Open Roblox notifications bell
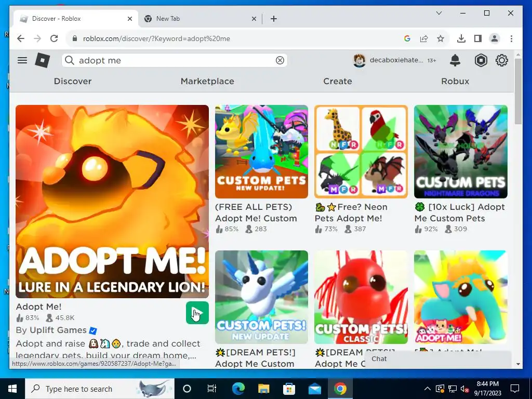532x399 pixels. click(x=455, y=60)
